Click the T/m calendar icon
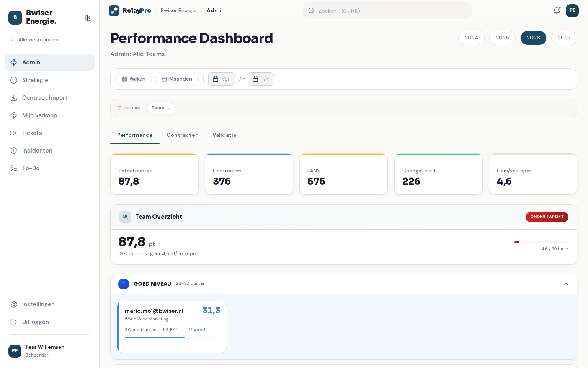 pos(255,79)
